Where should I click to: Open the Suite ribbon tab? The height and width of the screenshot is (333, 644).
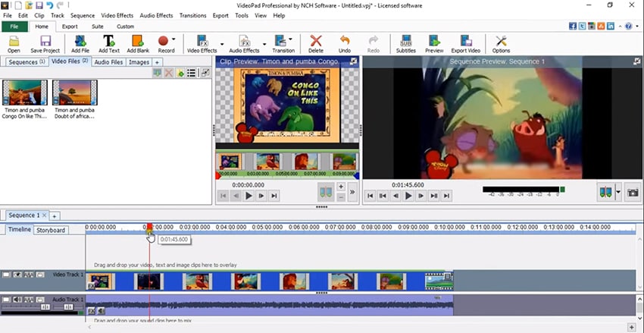pyautogui.click(x=97, y=27)
